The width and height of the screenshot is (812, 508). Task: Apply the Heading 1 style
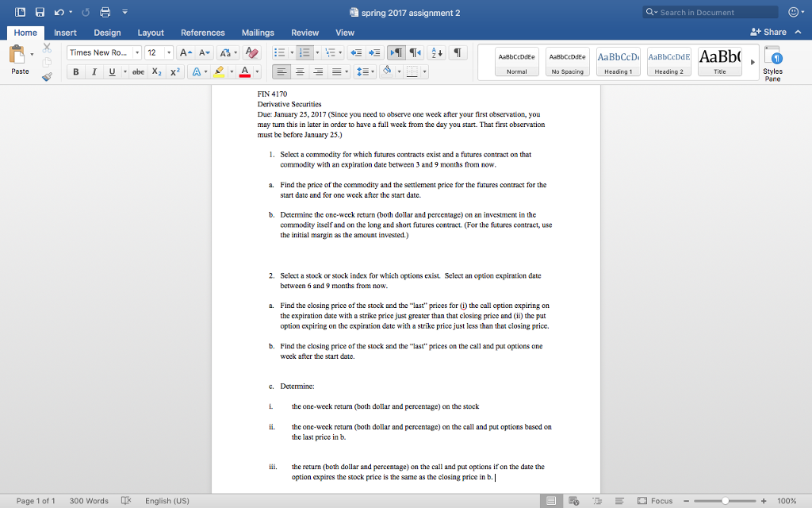pyautogui.click(x=619, y=60)
